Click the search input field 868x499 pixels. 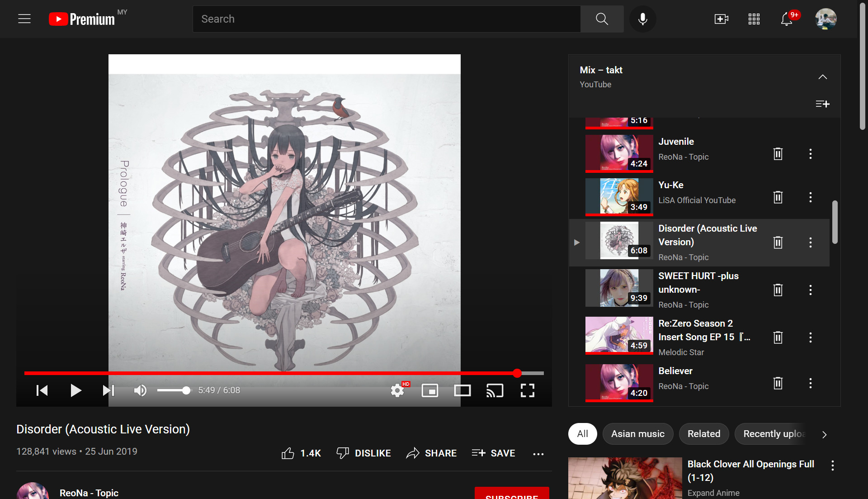point(387,19)
